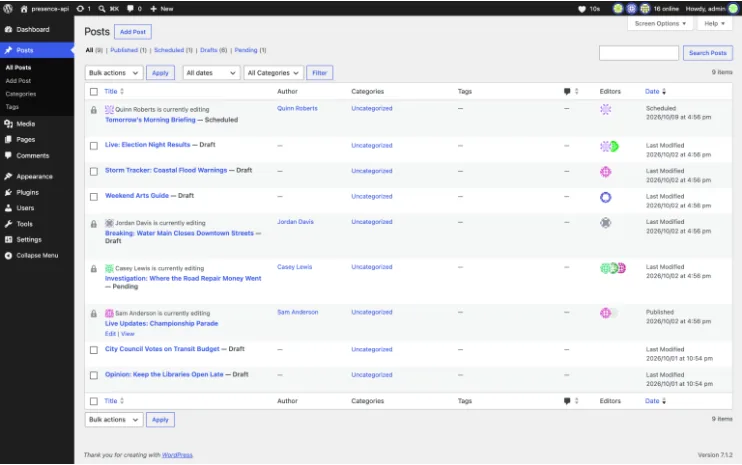Open the updates indicator in admin bar
This screenshot has width=742, height=465.
83,9
